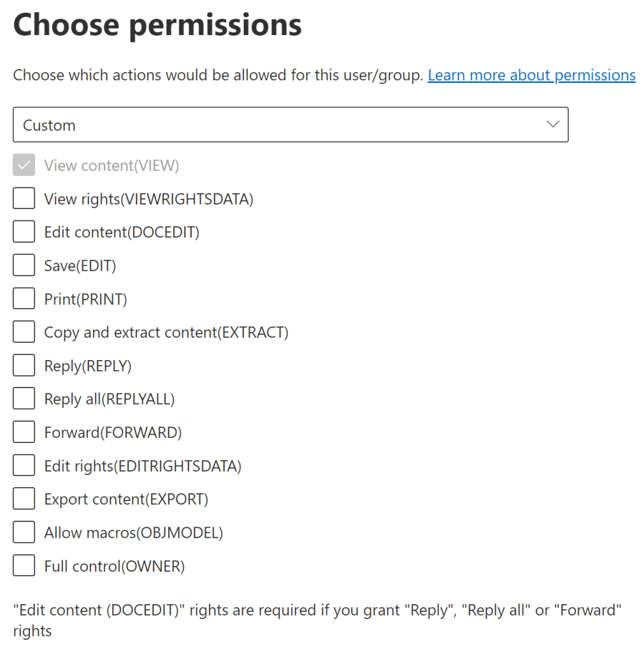Enable Reply all (REPLYALL) checkbox
This screenshot has height=652, width=644.
24,399
